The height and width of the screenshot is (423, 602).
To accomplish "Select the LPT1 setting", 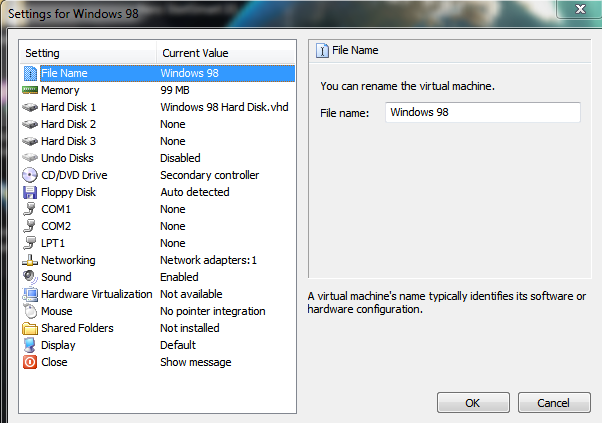I will pyautogui.click(x=157, y=243).
